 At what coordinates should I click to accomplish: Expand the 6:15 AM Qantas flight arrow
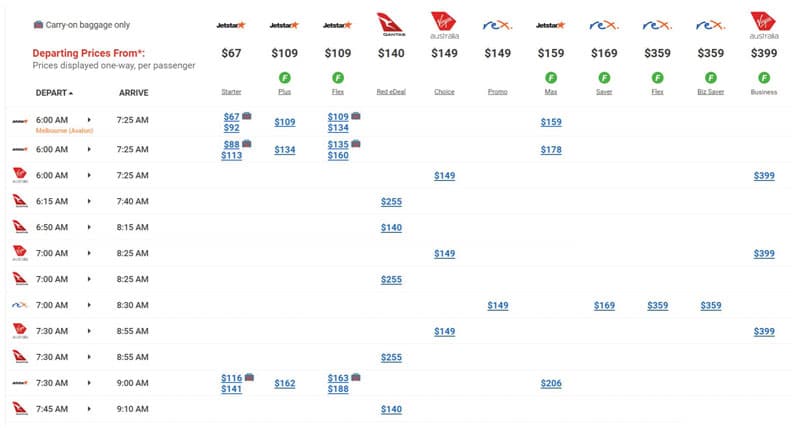(89, 202)
